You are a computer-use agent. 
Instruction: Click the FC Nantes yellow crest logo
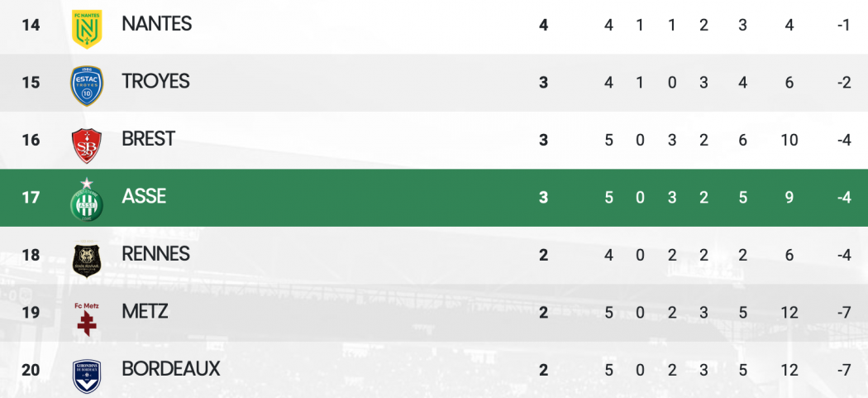pyautogui.click(x=87, y=29)
